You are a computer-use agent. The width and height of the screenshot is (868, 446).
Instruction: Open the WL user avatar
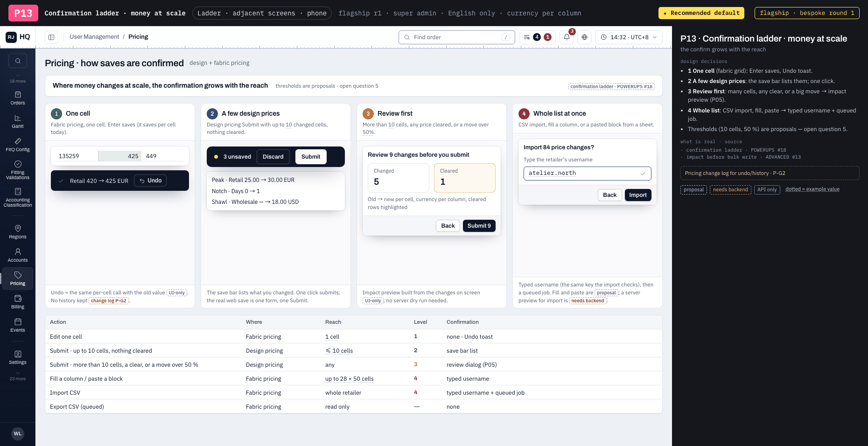(18, 433)
